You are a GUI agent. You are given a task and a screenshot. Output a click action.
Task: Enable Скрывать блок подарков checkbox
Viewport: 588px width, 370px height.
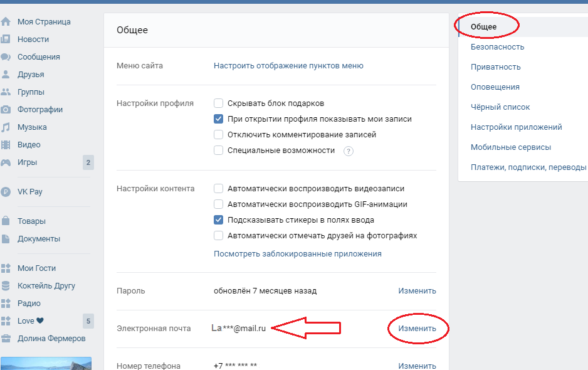pos(219,103)
